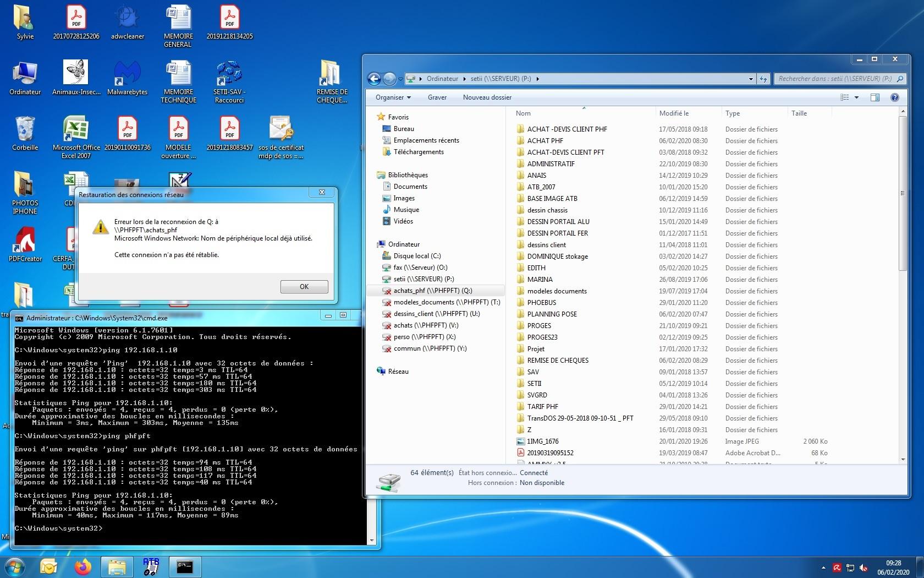Click the Forward arrow in Explorer
924x578 pixels.
point(389,79)
